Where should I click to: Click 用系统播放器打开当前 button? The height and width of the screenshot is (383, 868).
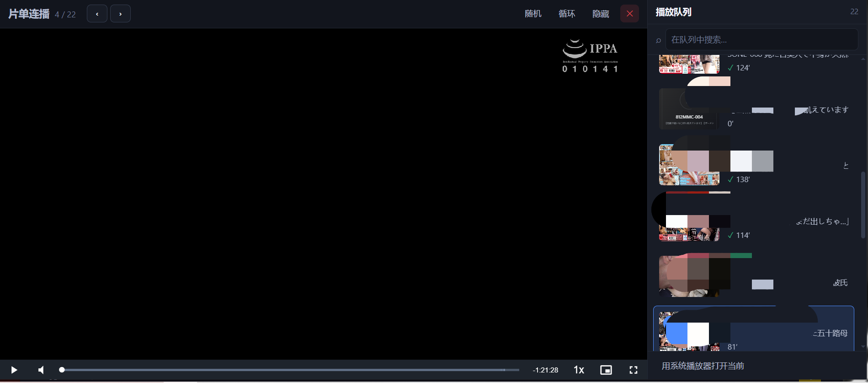[703, 366]
